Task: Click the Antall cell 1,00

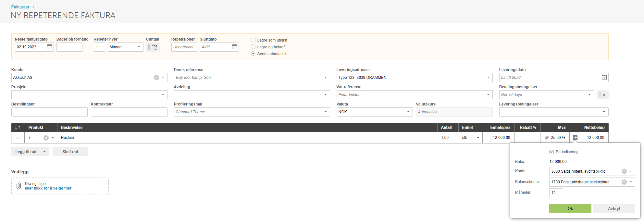Action: pos(448,138)
